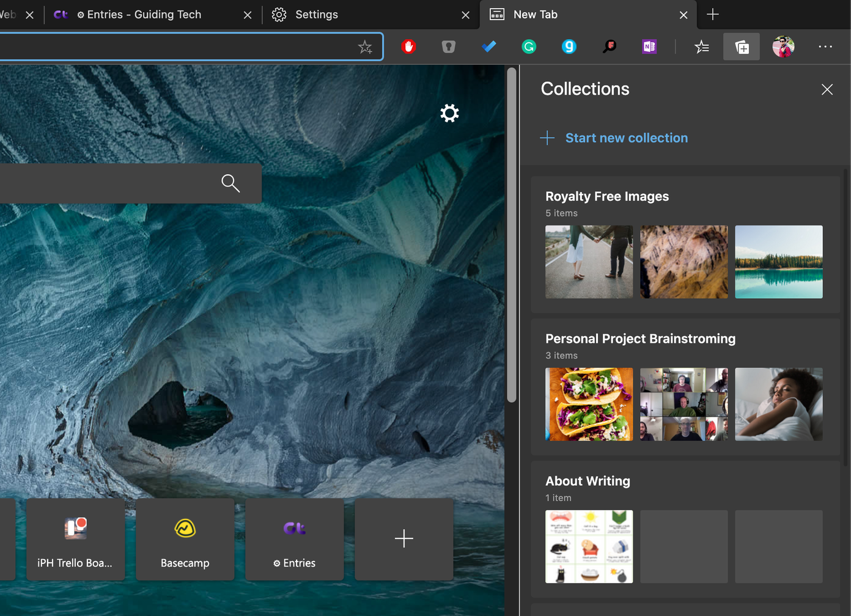Close the Collections pane
The height and width of the screenshot is (616, 851).
tap(827, 89)
